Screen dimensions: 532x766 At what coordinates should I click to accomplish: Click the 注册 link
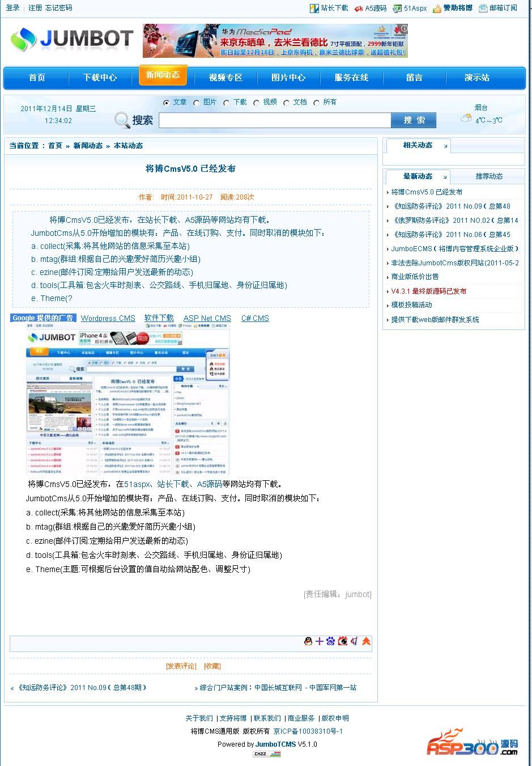[x=35, y=8]
